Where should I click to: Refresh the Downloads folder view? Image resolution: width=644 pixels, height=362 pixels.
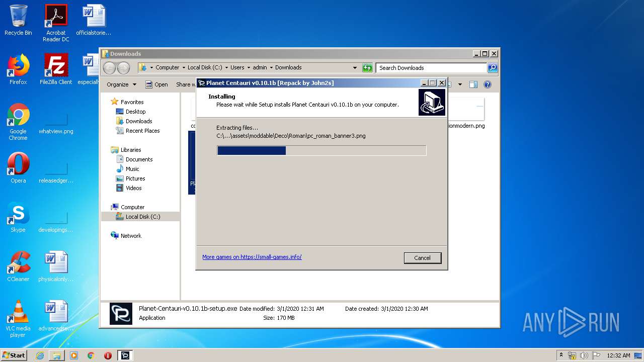point(367,68)
